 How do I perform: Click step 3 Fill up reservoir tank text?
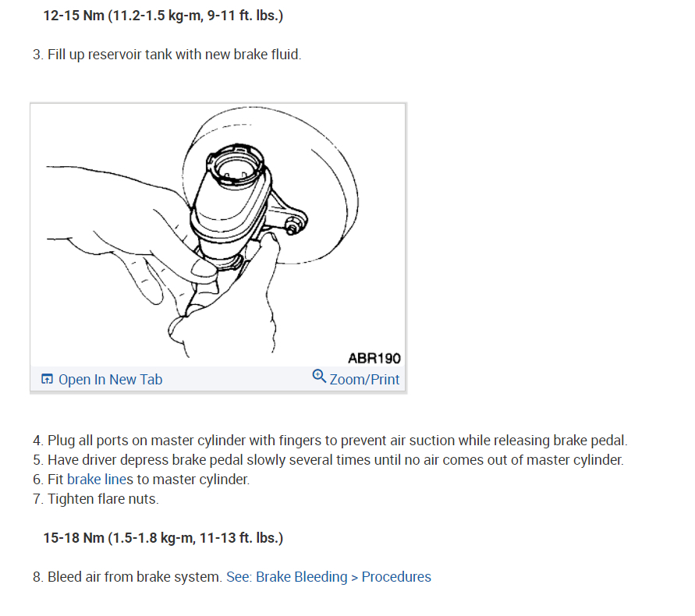(167, 55)
